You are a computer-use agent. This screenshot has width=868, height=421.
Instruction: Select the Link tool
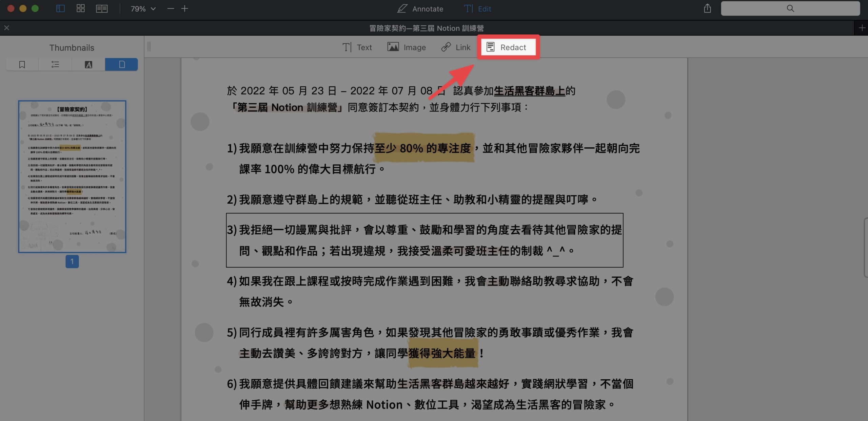(456, 47)
